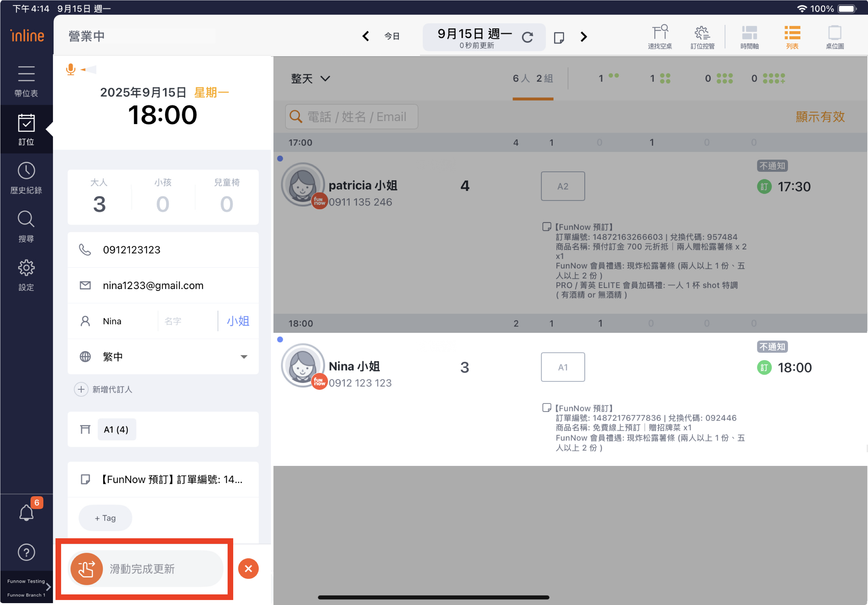The image size is (868, 605).
Task: Expand the 整天 time range dropdown
Action: point(310,78)
